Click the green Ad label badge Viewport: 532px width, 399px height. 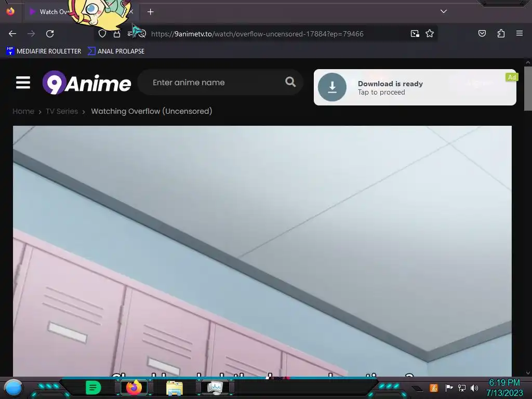coord(512,77)
